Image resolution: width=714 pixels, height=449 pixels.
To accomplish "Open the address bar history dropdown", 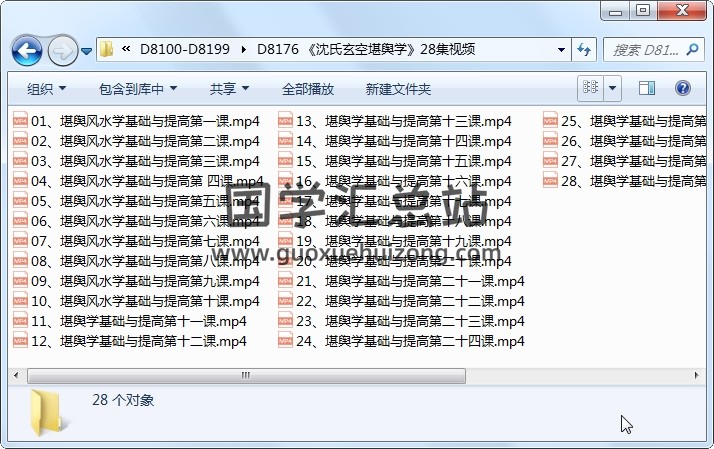I will coord(561,50).
